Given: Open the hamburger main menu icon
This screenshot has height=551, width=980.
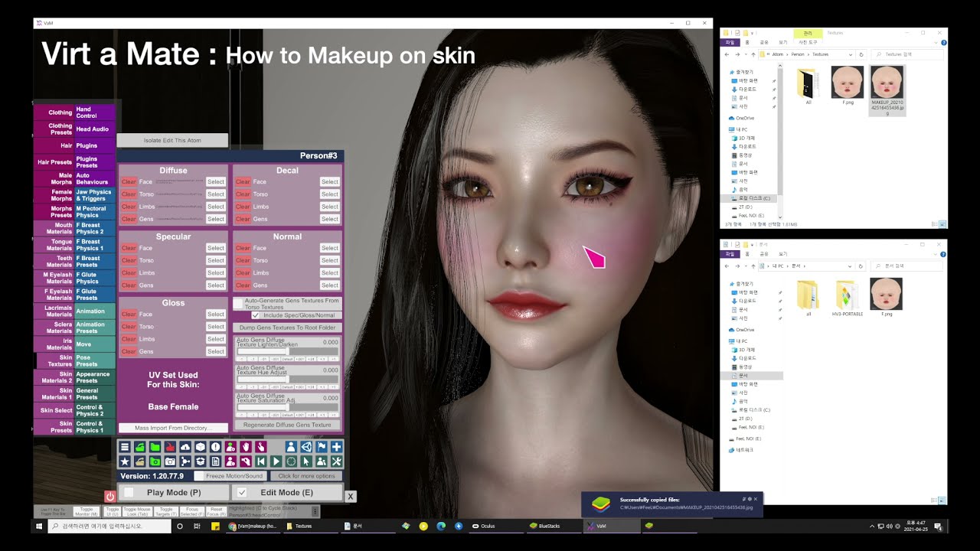Looking at the screenshot, I should point(125,447).
